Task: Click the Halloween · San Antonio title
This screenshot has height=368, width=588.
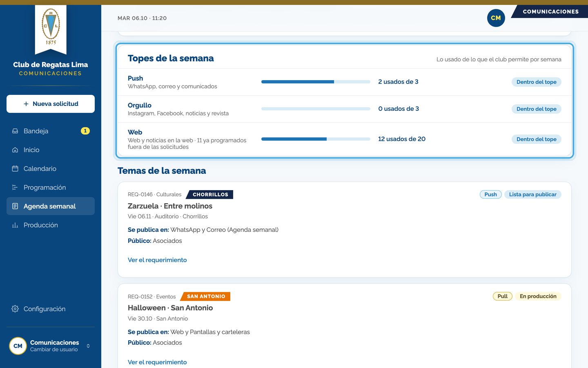Action: pyautogui.click(x=170, y=308)
